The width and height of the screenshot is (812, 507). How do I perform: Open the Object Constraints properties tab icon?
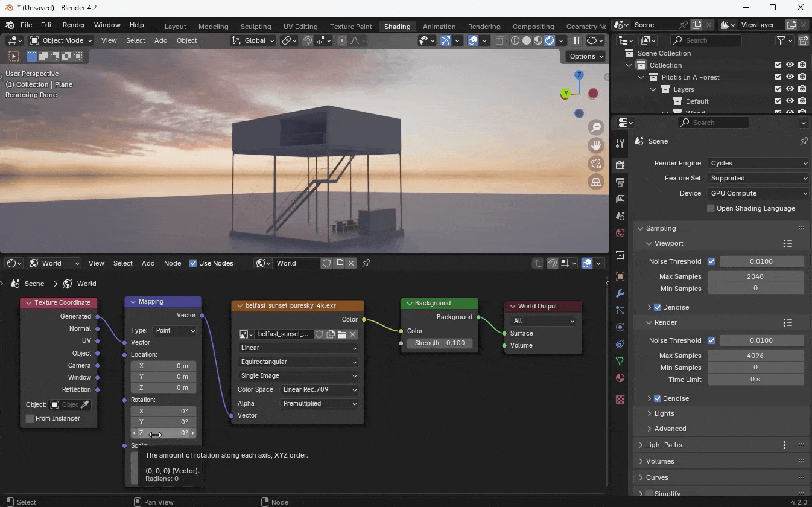click(x=620, y=344)
